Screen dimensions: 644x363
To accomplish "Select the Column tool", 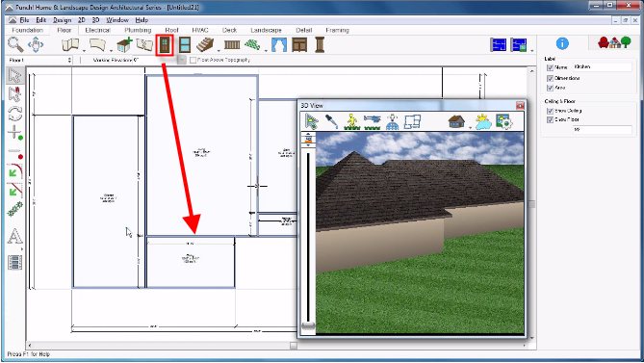I will pos(320,44).
